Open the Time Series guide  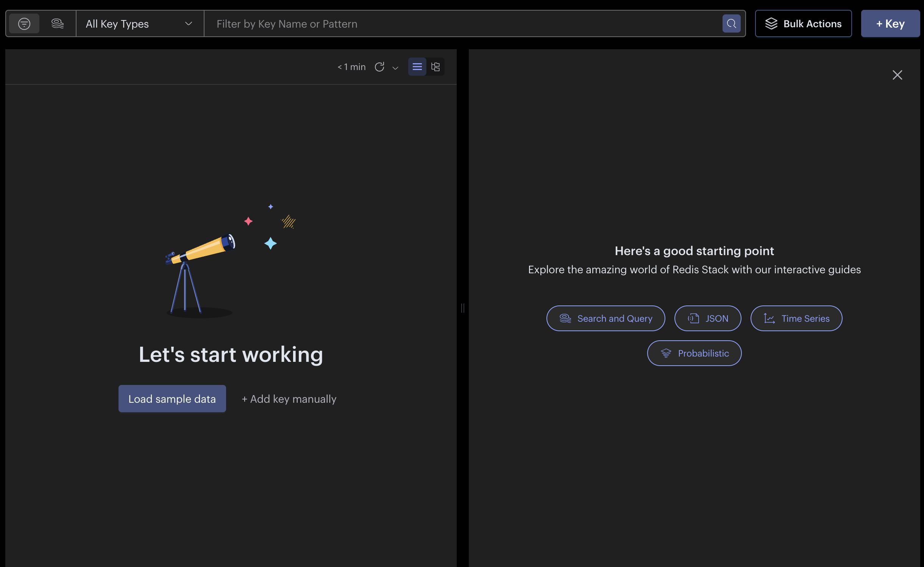tap(796, 318)
